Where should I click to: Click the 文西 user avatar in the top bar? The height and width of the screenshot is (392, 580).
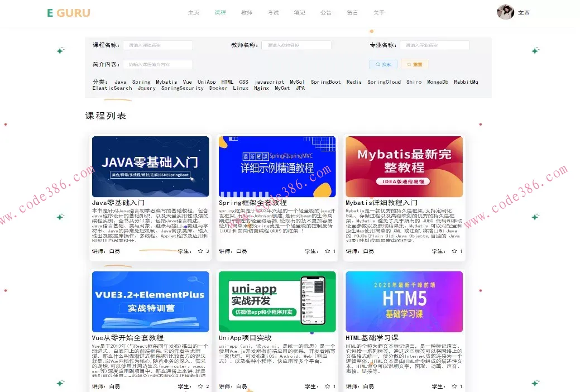click(505, 12)
